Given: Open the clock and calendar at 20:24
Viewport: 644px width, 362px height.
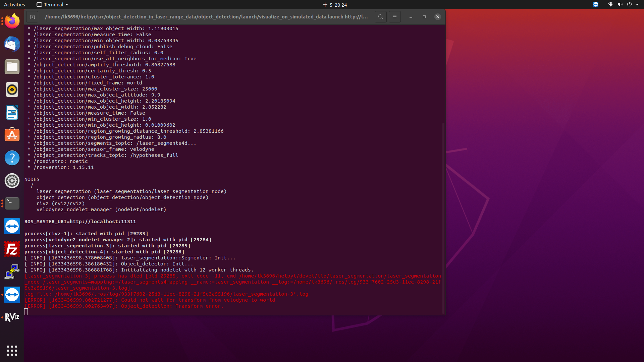Looking at the screenshot, I should click(335, 5).
